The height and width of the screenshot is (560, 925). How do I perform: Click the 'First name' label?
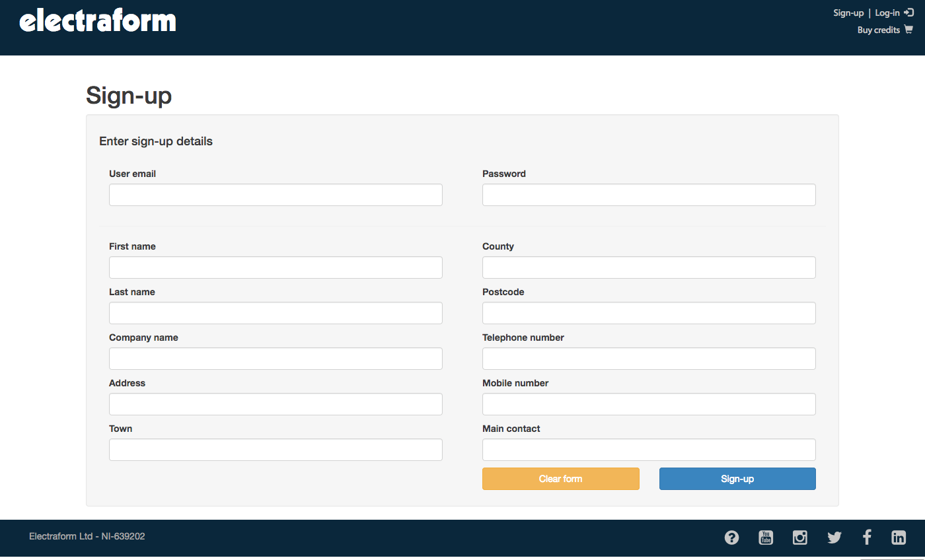pyautogui.click(x=132, y=246)
